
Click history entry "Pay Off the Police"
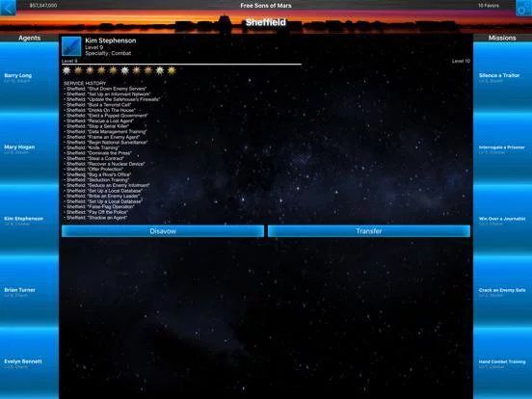96,212
